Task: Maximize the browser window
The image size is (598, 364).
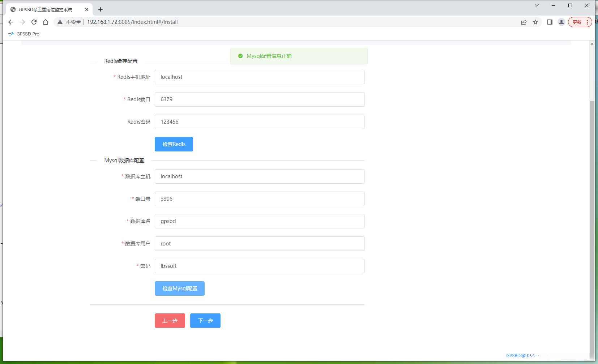Action: (x=570, y=5)
